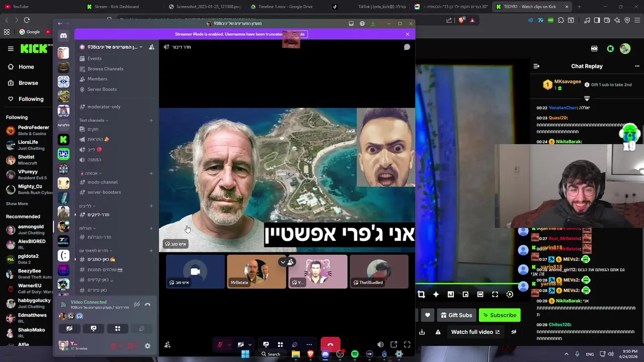Open Kick Browse page

(x=28, y=83)
